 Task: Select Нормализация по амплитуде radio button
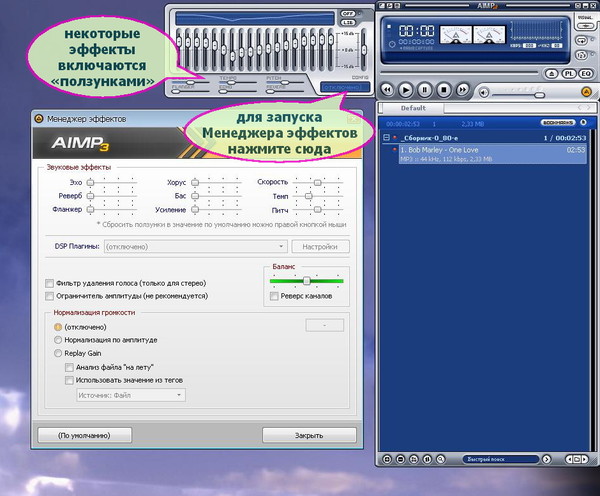[58, 340]
